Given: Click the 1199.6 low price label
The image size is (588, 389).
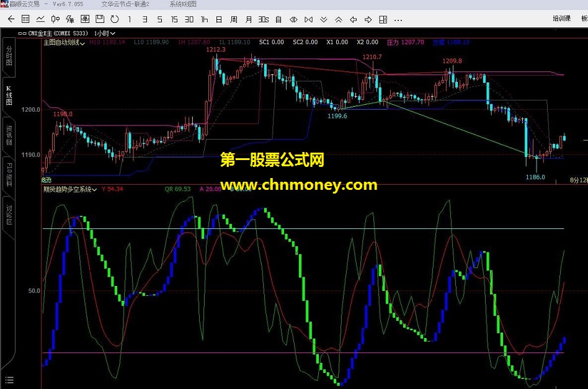Looking at the screenshot, I should pos(337,116).
